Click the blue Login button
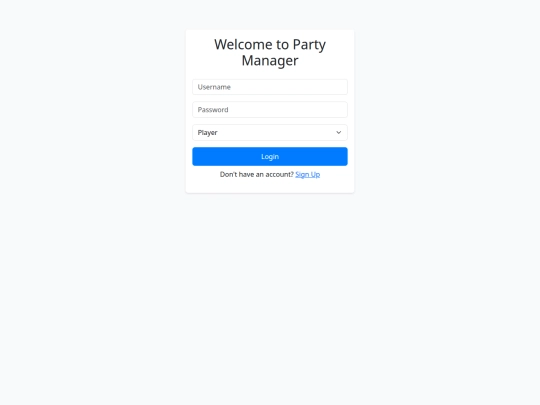540x405 pixels. pos(270,156)
